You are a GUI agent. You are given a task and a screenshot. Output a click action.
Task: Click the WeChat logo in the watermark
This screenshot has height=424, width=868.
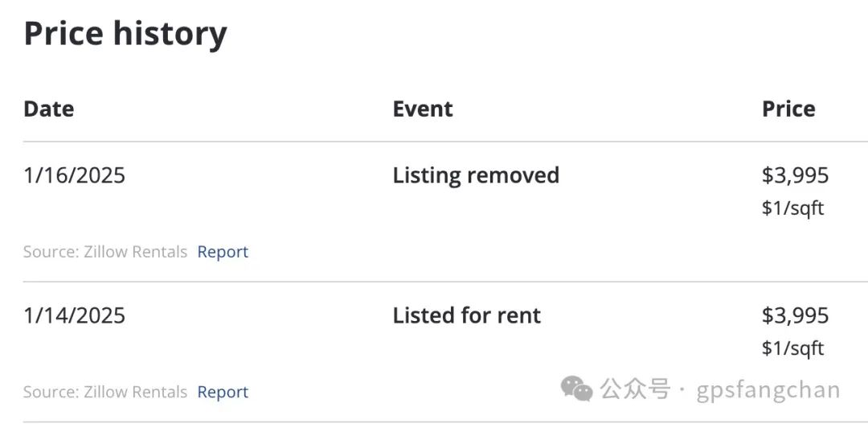pyautogui.click(x=576, y=389)
